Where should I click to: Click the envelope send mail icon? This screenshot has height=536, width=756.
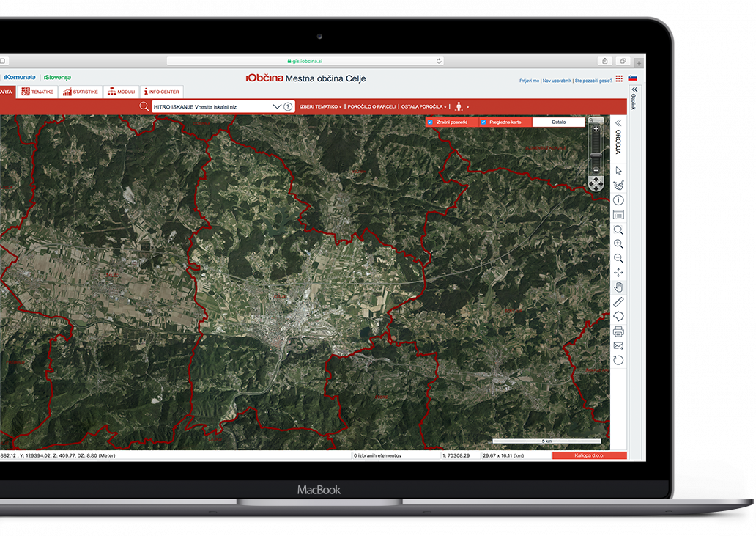618,345
